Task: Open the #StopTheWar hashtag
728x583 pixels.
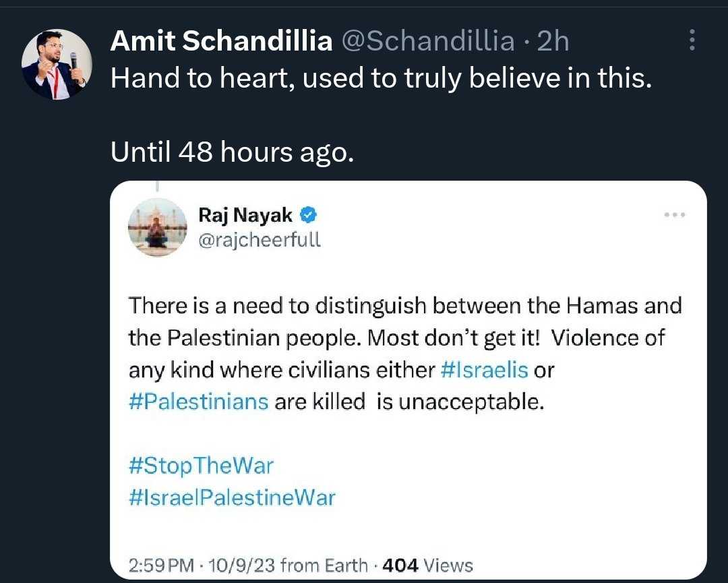Action: coord(200,465)
